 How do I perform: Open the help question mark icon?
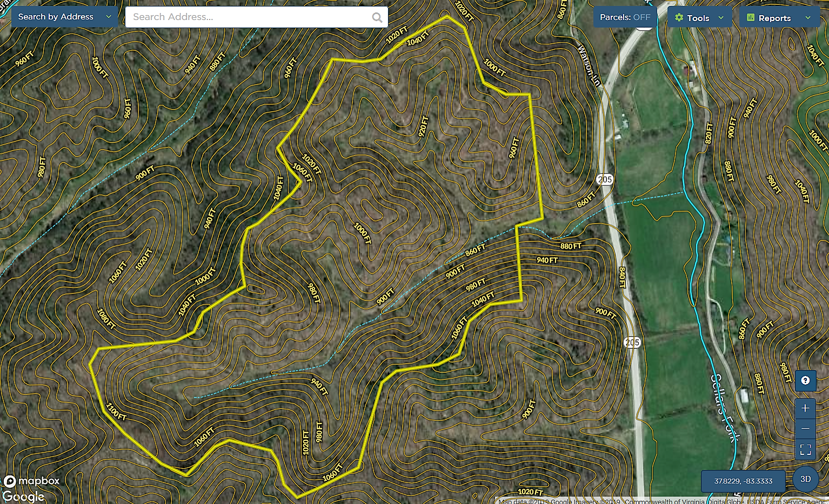click(x=805, y=380)
